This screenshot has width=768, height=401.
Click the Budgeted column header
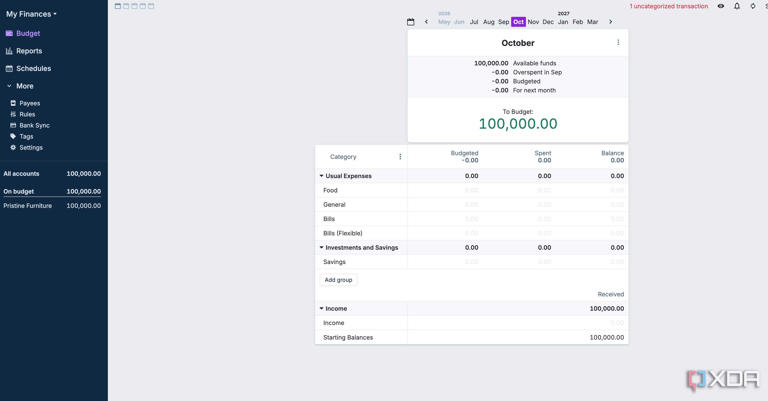click(464, 153)
